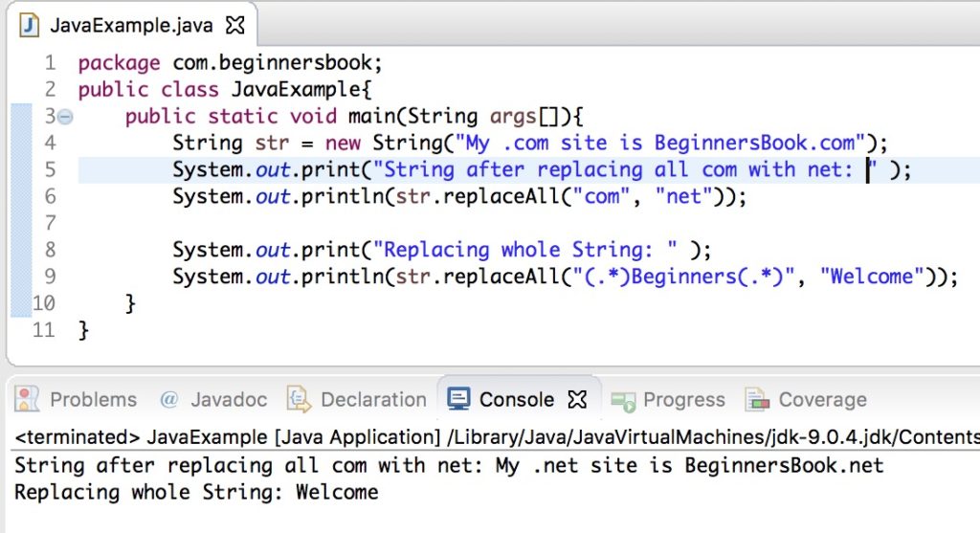Click line number 9 in the gutter
The width and height of the screenshot is (980, 533).
(x=50, y=277)
